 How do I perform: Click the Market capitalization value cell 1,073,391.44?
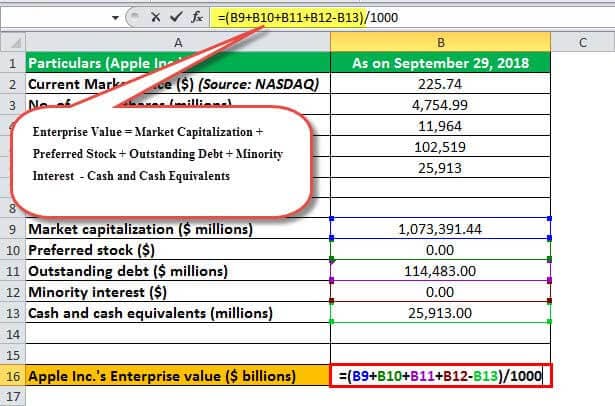[440, 229]
